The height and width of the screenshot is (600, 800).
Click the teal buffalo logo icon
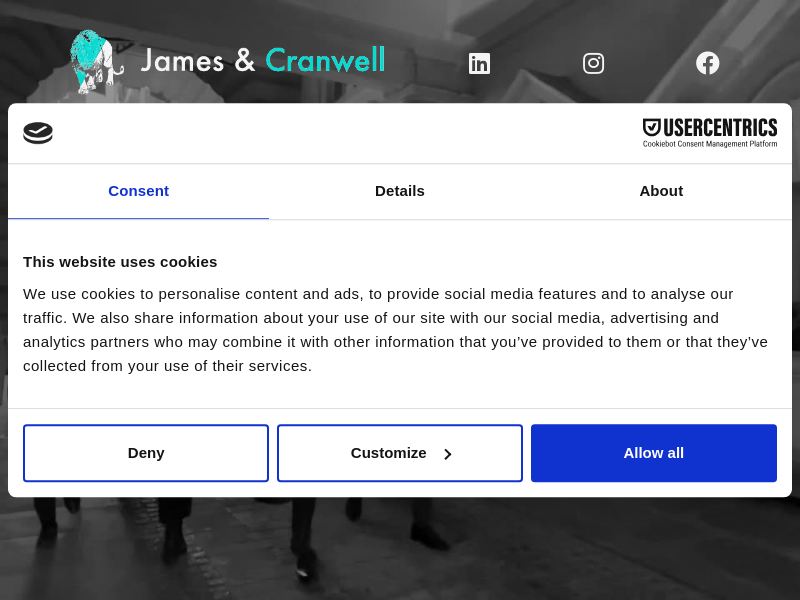[95, 60]
